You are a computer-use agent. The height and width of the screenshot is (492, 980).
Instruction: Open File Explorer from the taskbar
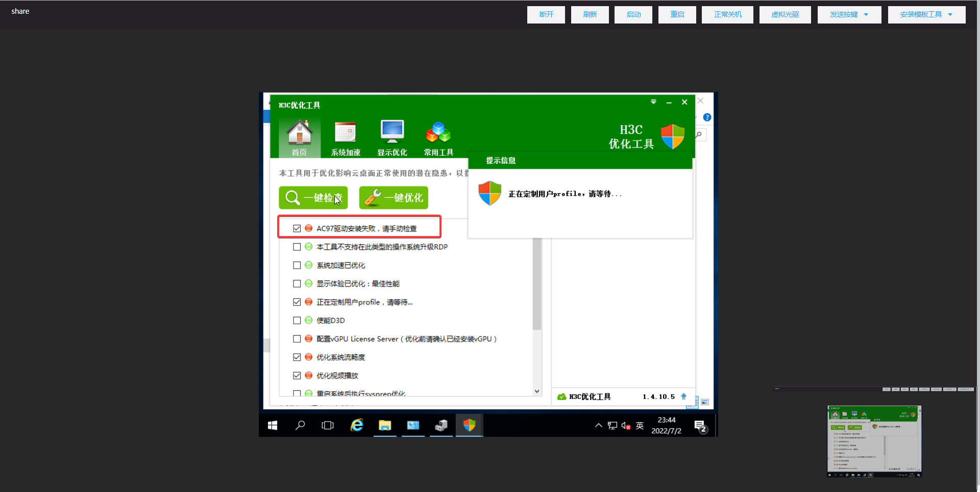coord(385,425)
